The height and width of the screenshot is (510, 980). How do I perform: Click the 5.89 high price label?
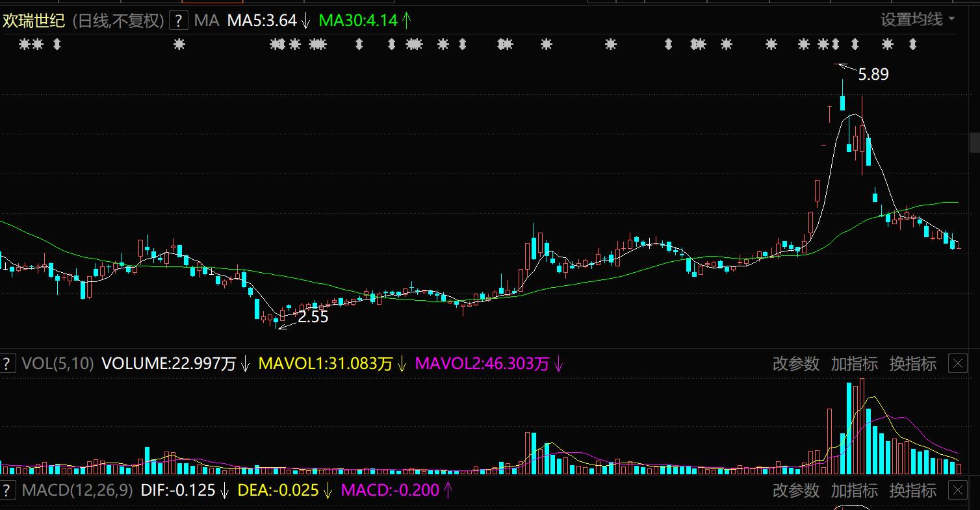pyautogui.click(x=873, y=75)
